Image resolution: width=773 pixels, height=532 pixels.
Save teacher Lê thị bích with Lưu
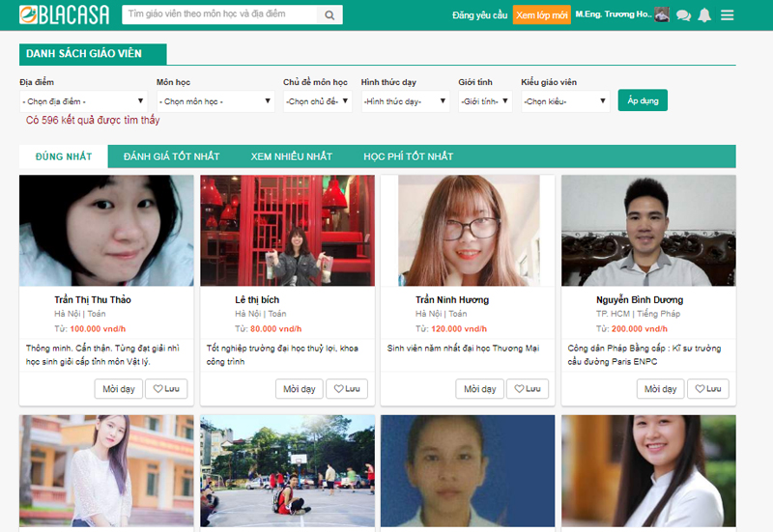click(347, 389)
